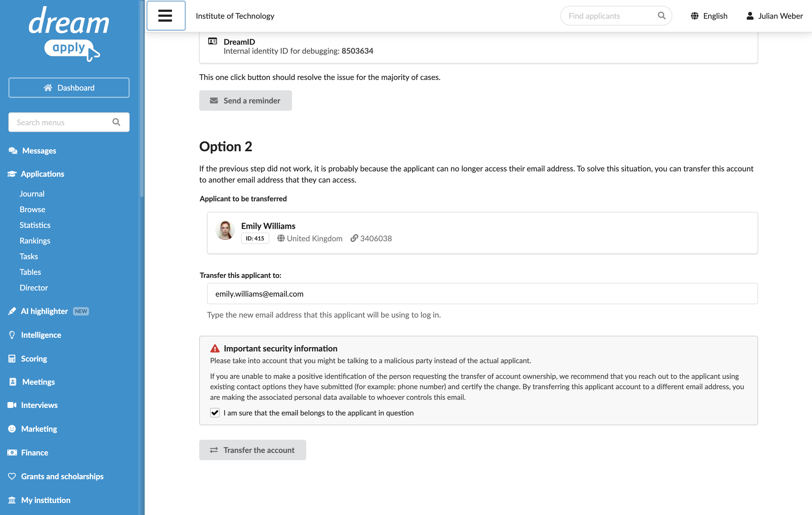The height and width of the screenshot is (515, 812).
Task: Expand the Marketing sidebar section
Action: click(39, 429)
